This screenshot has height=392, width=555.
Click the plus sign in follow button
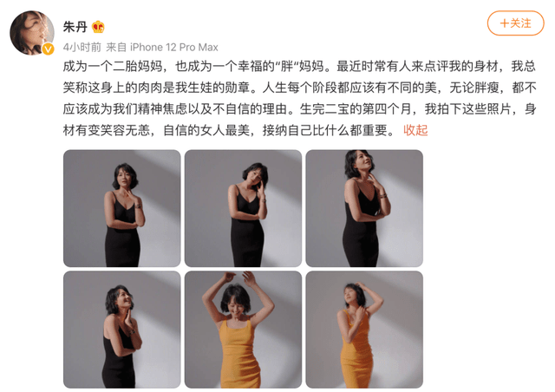(x=504, y=23)
